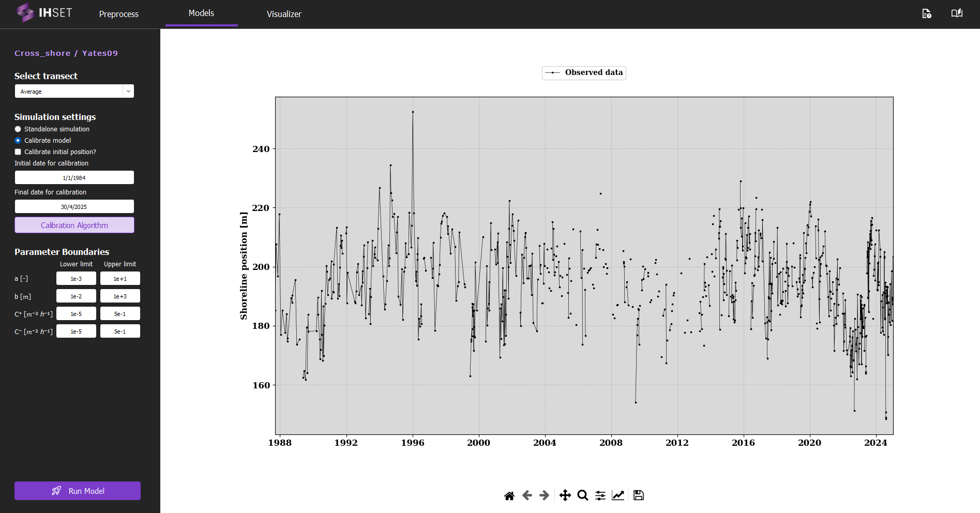Screen dimensions: 980x513
Task: Select the Calibrate model option
Action: tap(18, 140)
